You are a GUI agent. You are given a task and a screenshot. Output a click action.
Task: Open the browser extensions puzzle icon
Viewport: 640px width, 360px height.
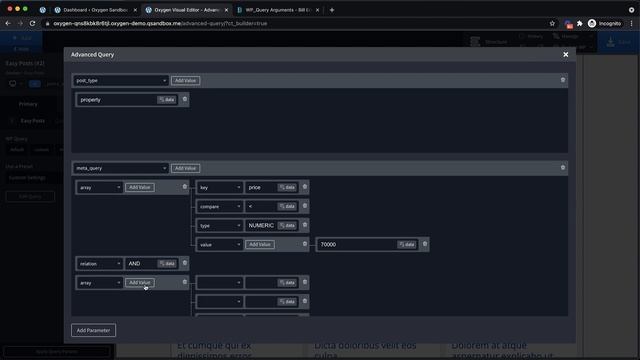tap(580, 24)
